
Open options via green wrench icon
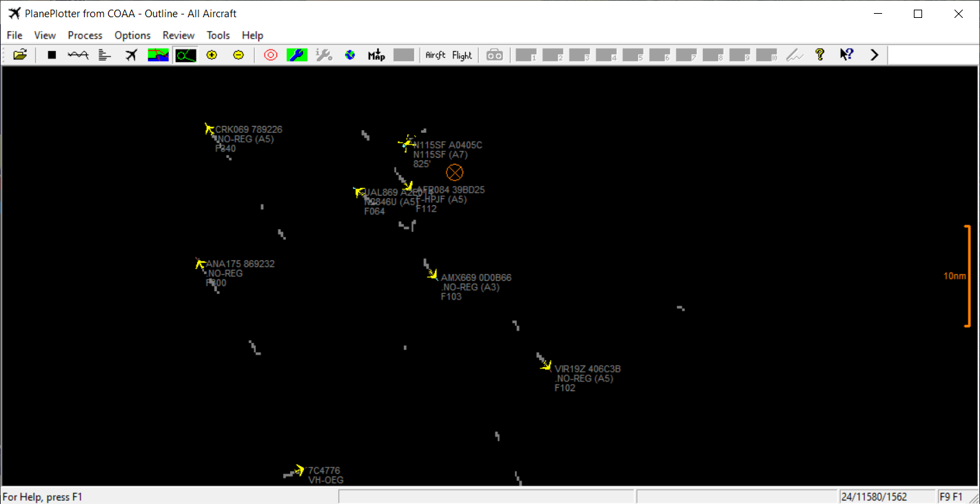297,55
